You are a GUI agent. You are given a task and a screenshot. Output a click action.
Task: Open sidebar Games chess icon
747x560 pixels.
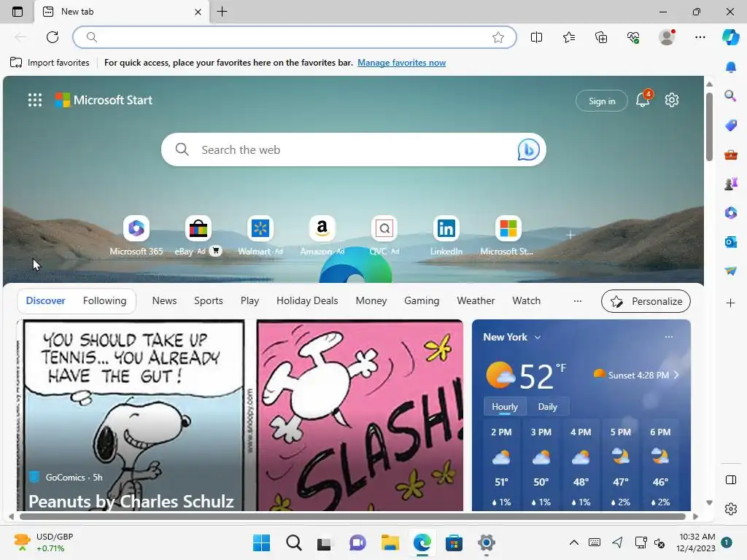click(x=731, y=183)
